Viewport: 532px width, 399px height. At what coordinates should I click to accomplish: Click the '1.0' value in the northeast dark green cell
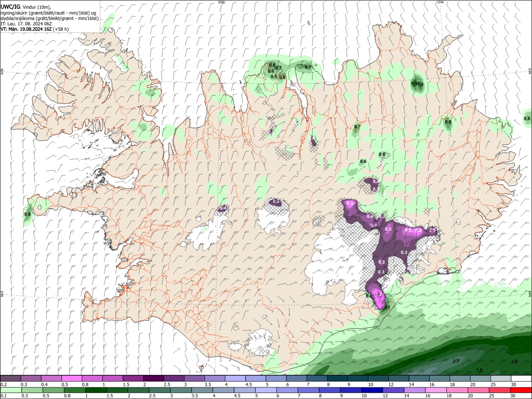(420, 84)
